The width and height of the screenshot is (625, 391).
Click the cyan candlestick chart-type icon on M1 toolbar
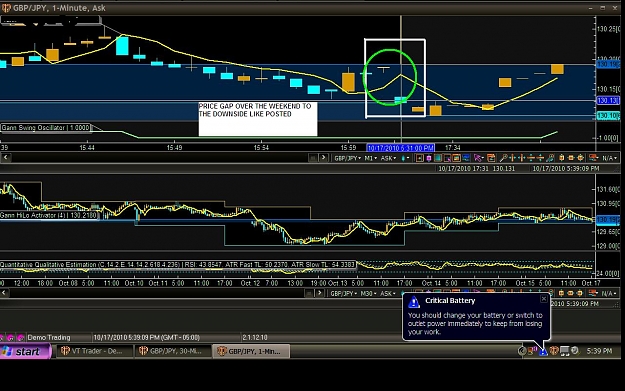pyautogui.click(x=403, y=158)
